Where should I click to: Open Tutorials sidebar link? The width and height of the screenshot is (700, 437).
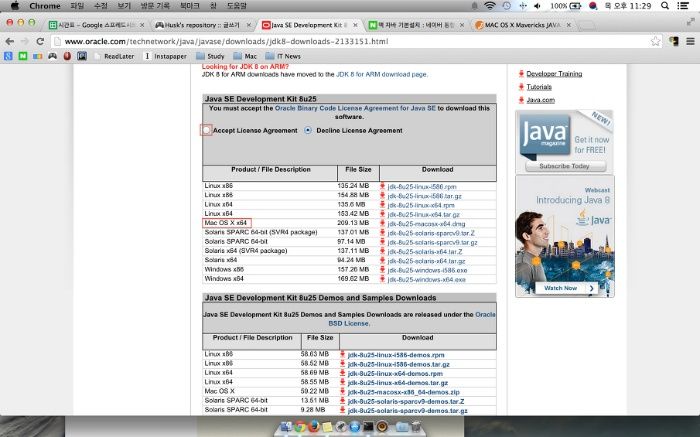pyautogui.click(x=539, y=87)
